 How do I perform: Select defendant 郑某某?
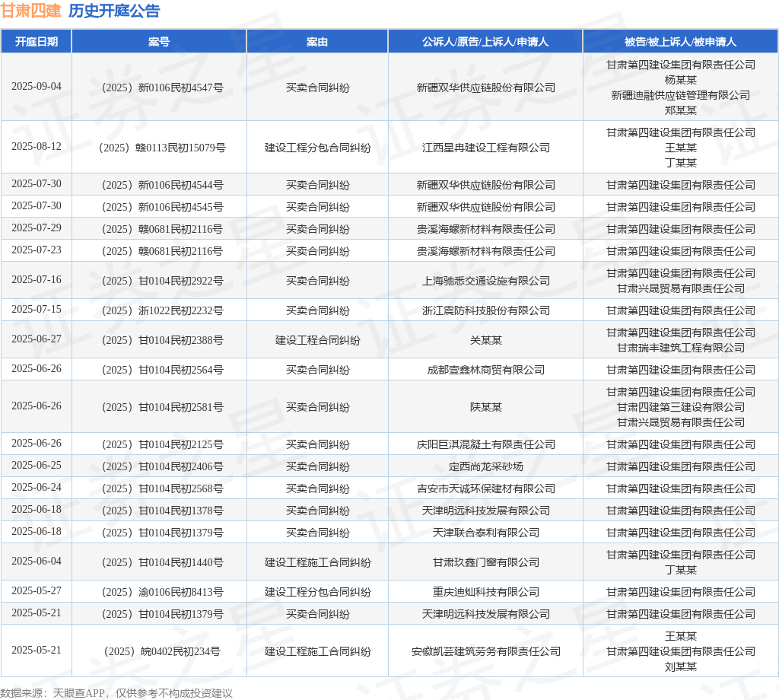point(681,110)
